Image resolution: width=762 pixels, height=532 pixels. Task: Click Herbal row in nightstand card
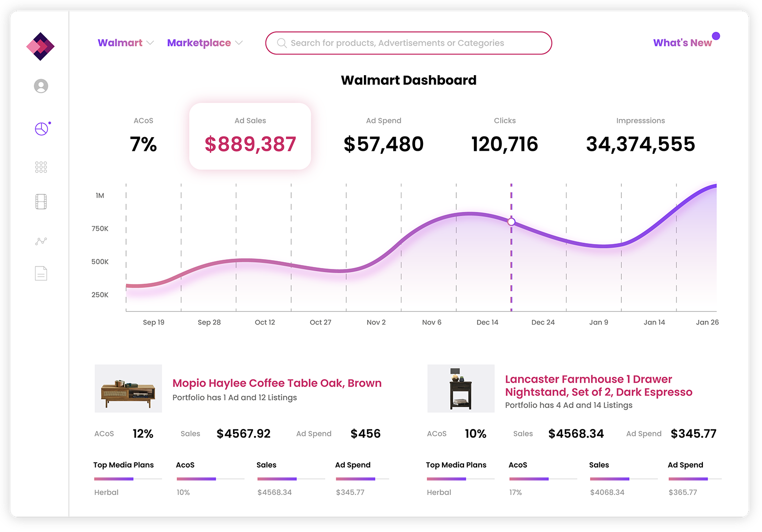439,492
